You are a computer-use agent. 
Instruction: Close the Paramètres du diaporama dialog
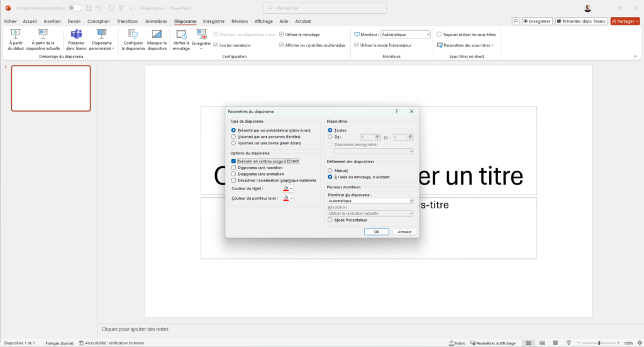point(411,111)
